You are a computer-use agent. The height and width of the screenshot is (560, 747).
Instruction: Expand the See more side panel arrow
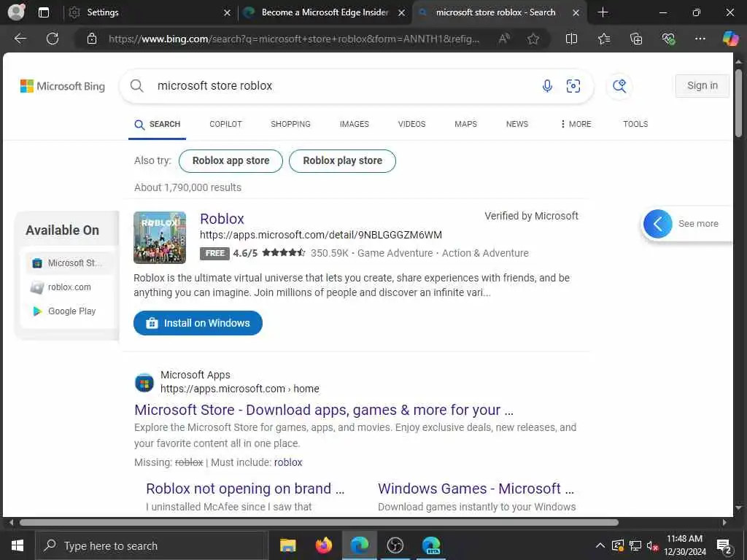click(x=657, y=224)
